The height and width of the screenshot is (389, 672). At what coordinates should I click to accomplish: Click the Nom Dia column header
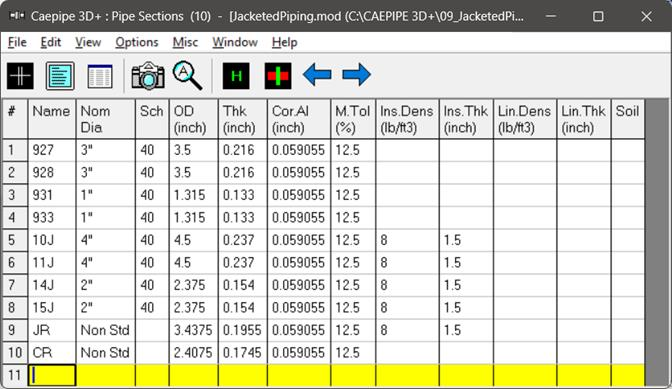tap(106, 119)
